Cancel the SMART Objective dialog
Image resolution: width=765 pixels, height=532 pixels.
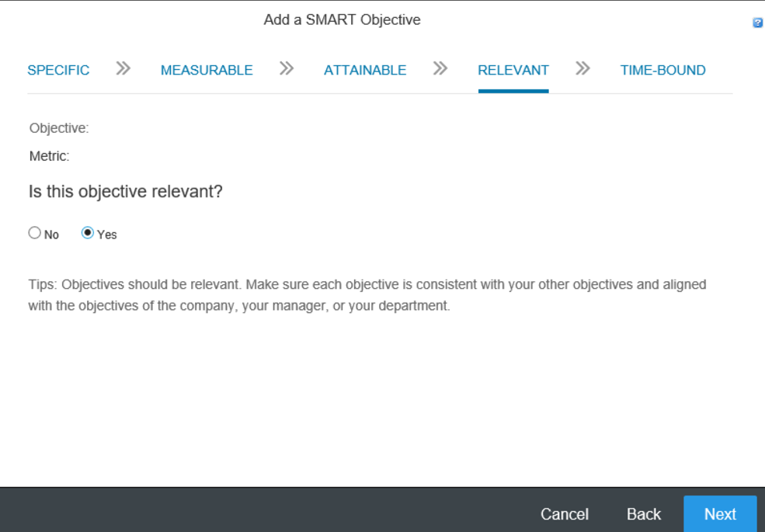565,514
